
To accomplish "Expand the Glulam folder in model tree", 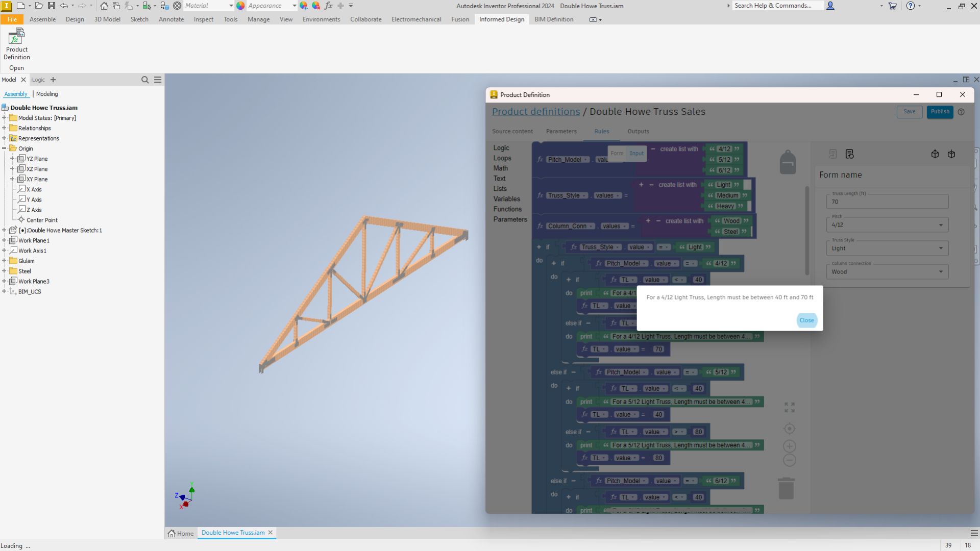I will [4, 261].
